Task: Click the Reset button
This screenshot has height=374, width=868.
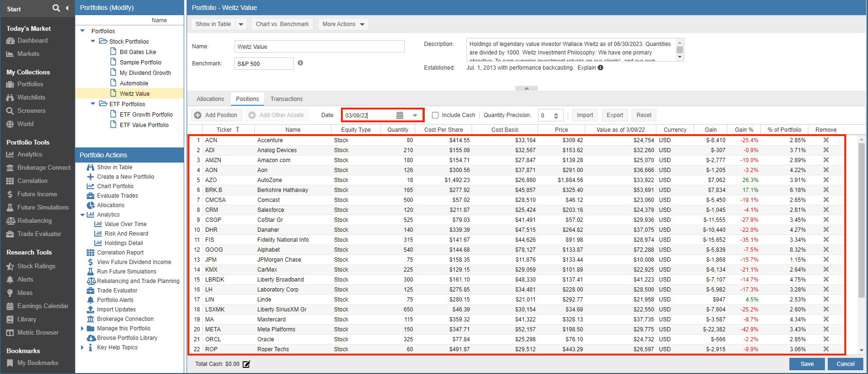Action: pyautogui.click(x=644, y=115)
